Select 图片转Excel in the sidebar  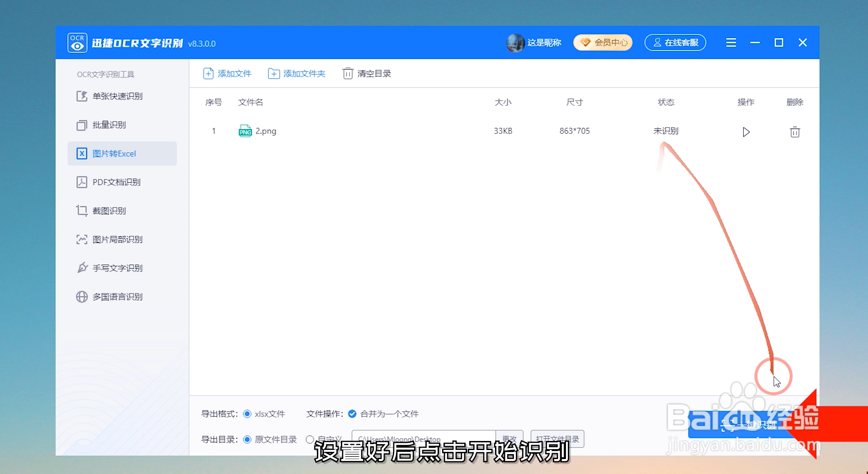(x=122, y=153)
